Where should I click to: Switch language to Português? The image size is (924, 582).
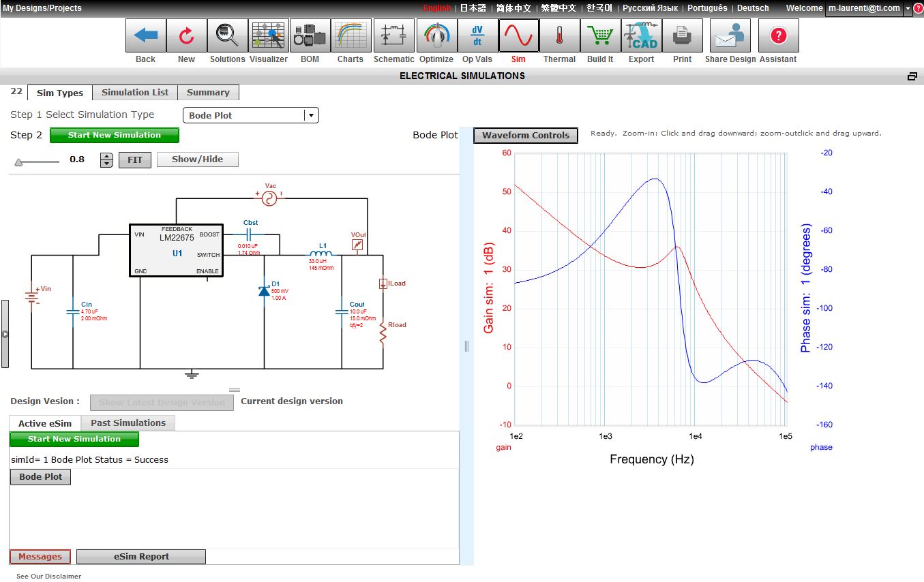click(x=707, y=8)
